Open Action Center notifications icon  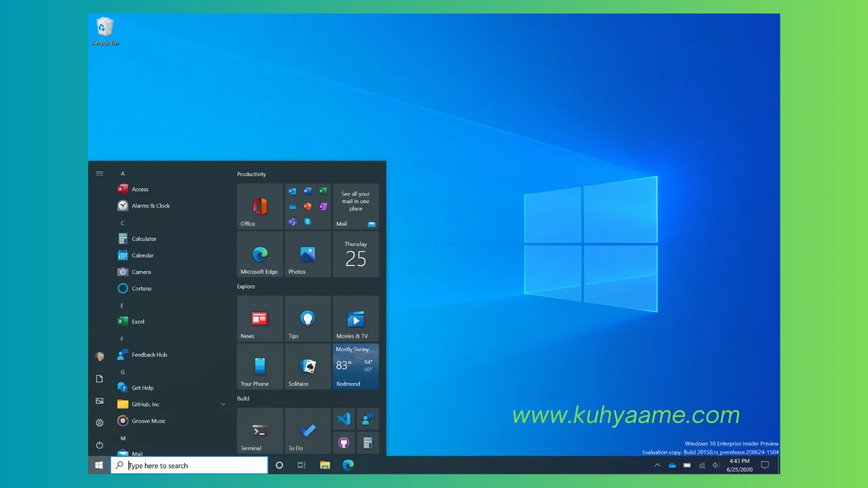click(765, 465)
